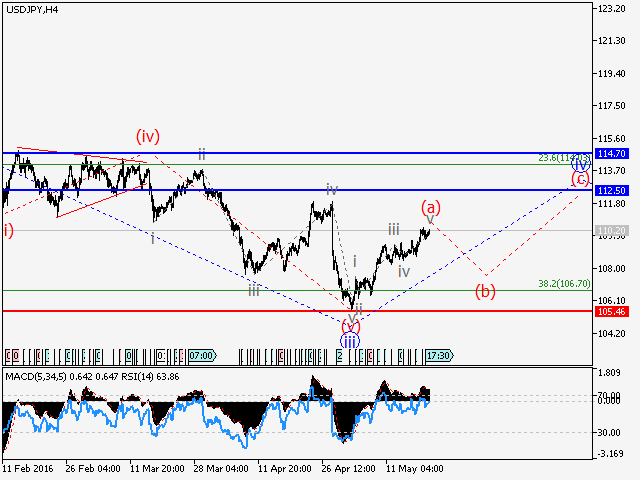Select gray iii label near the 38.2 Fibonacci line
This screenshot has height=480, width=640.
(x=254, y=291)
